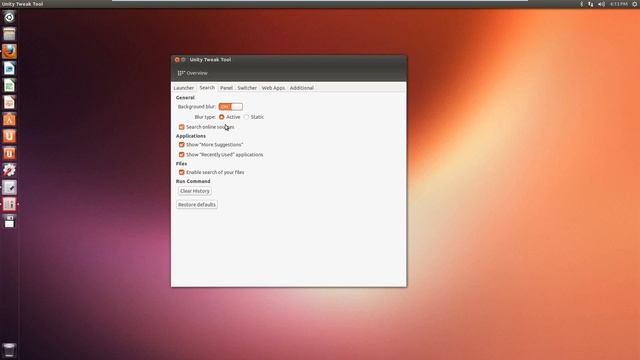Open LibreOffice Calc from the launcher
640x360 pixels.
pos(9,85)
